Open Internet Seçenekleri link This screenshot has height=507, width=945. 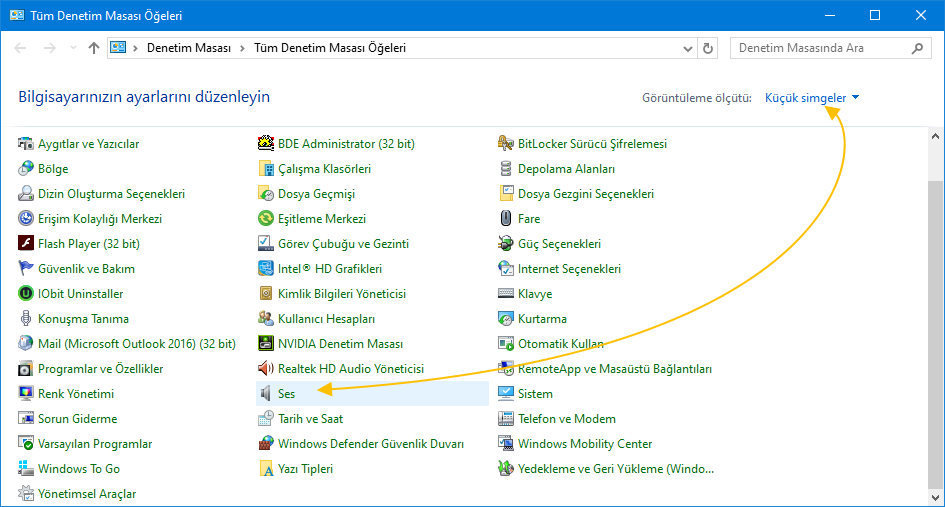pos(570,269)
